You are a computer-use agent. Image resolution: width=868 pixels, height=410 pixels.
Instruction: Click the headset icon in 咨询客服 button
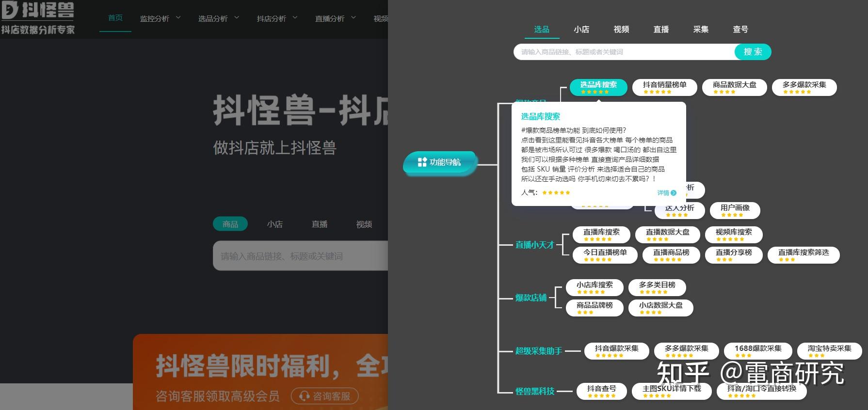pyautogui.click(x=304, y=396)
